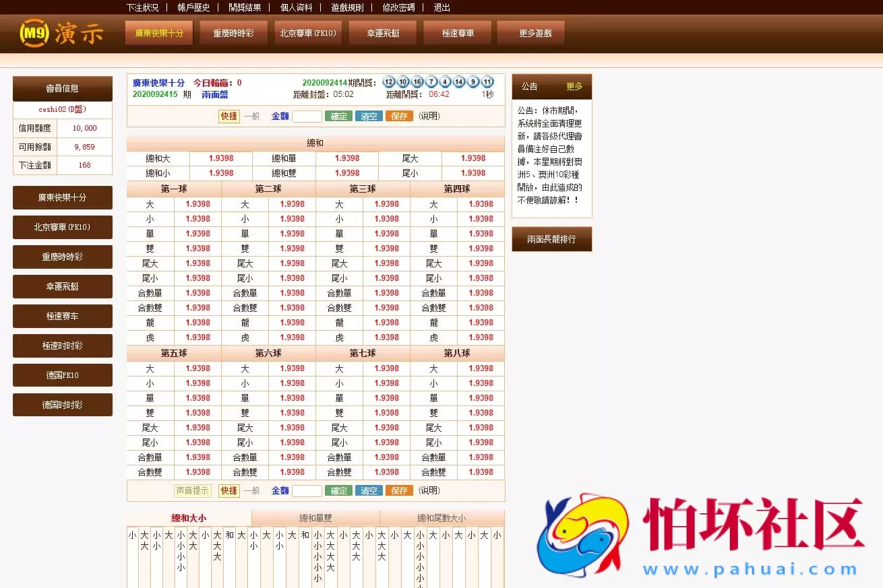Toggle the 声音提示 sound prompt option
The width and height of the screenshot is (883, 588).
click(193, 491)
